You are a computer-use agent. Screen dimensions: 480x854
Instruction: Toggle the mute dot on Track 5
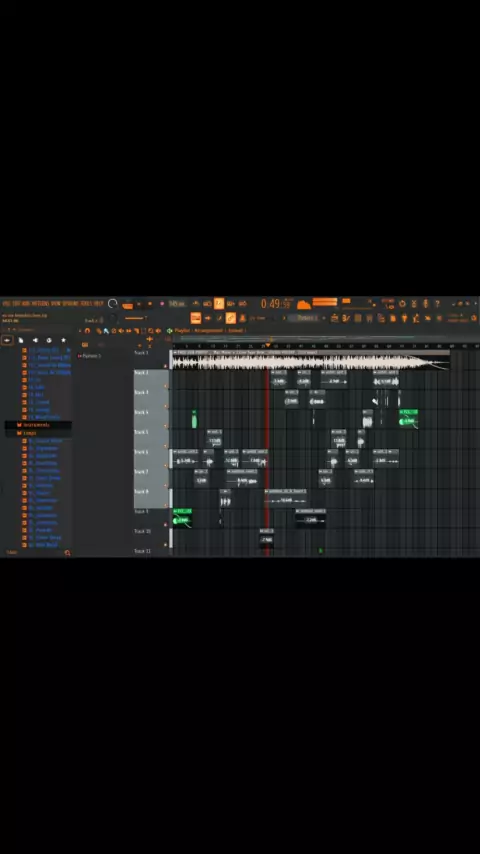[166, 446]
